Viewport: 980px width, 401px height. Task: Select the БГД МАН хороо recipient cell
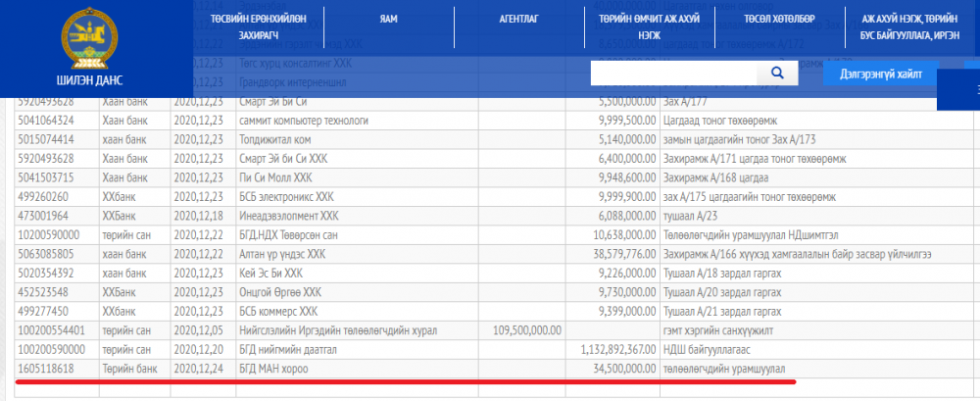273,368
